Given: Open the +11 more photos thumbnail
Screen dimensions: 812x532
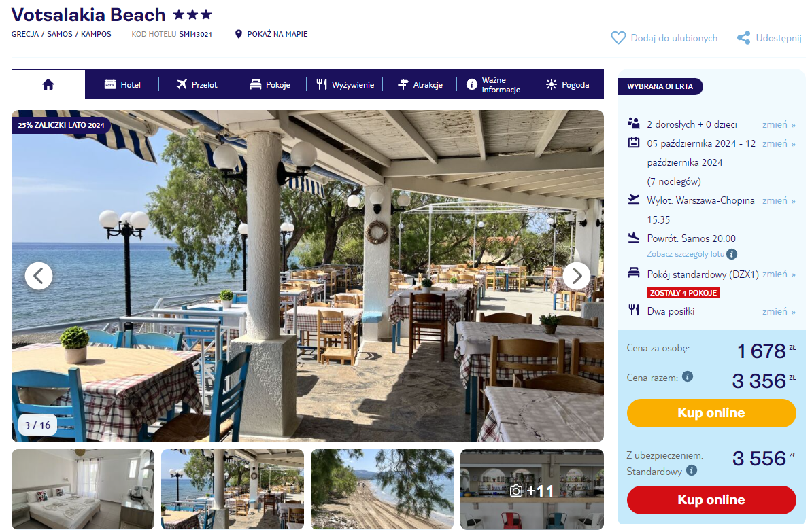Looking at the screenshot, I should tap(532, 489).
